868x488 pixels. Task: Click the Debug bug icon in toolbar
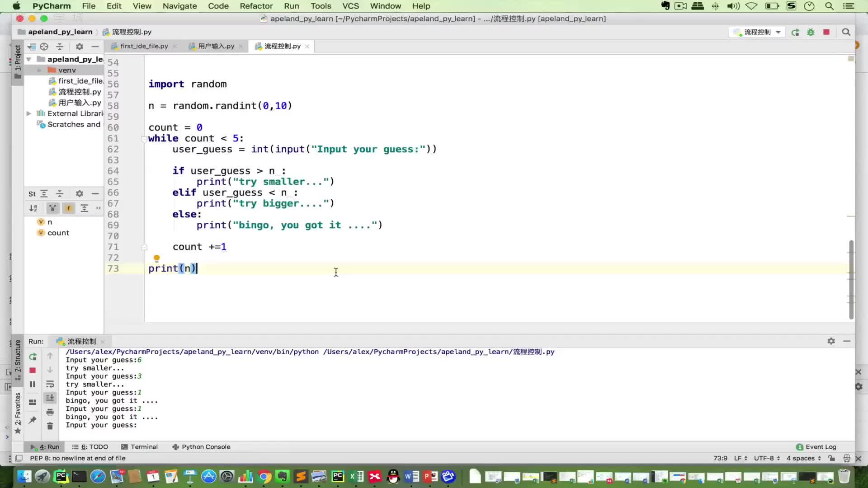point(811,32)
